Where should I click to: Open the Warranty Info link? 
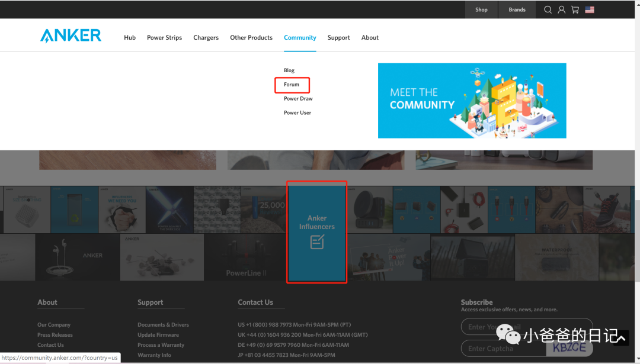pos(154,355)
